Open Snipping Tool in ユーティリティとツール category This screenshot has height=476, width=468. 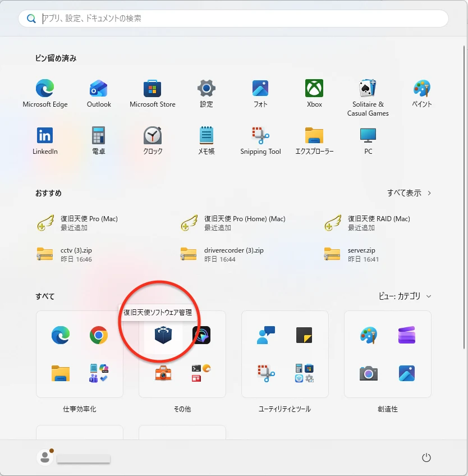pyautogui.click(x=266, y=373)
